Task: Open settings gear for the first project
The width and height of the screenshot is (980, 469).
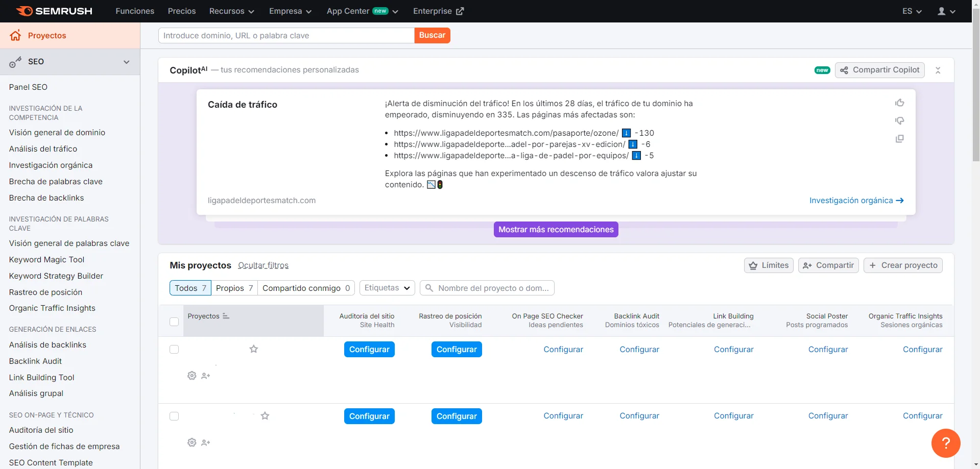Action: coord(192,376)
